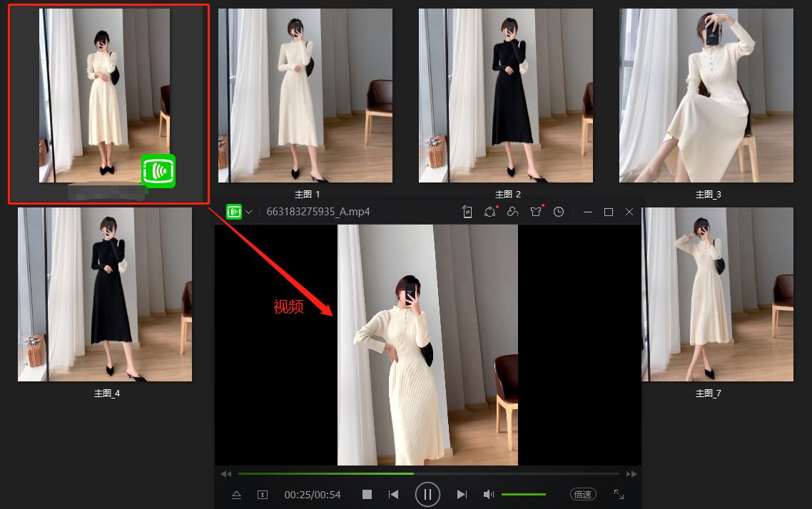This screenshot has width=812, height=509.
Task: Open playback history clock icon
Action: [x=559, y=212]
